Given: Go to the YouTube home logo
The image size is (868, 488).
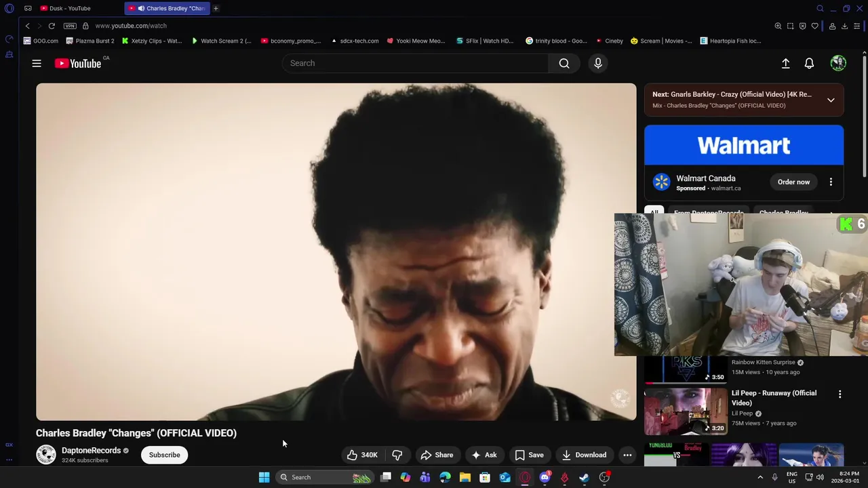Looking at the screenshot, I should click(x=78, y=63).
